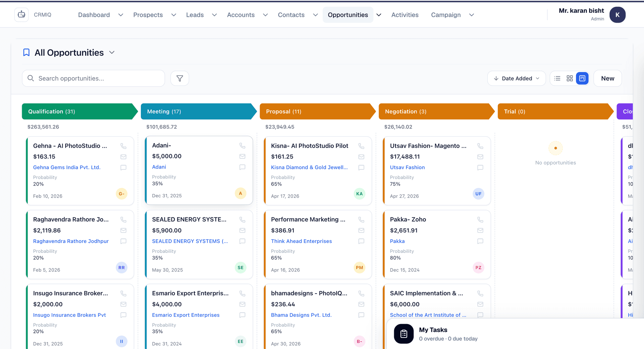Expand the Campaign menu chevron
Screen dimensions: 644x349
472,15
